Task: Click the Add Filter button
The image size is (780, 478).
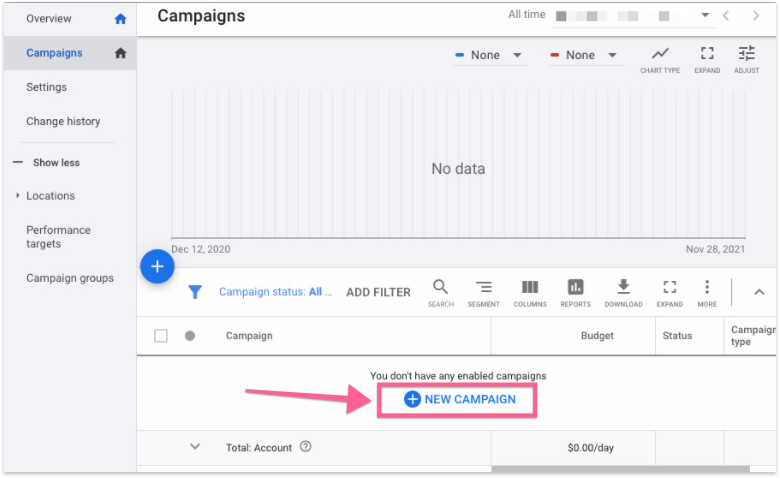Action: 378,292
